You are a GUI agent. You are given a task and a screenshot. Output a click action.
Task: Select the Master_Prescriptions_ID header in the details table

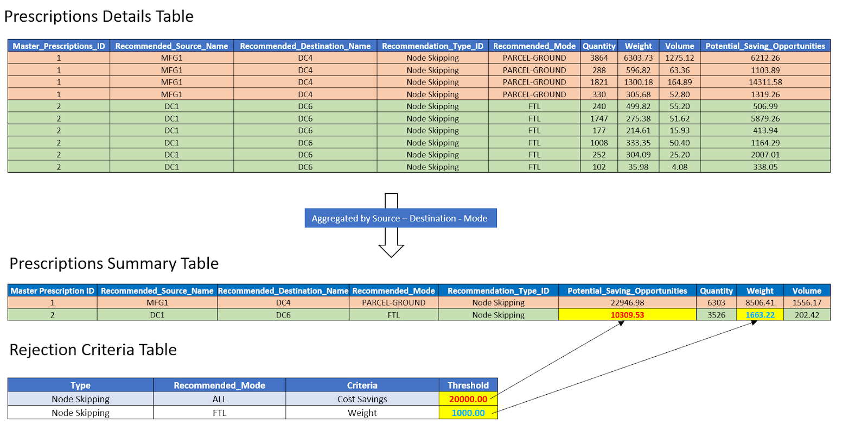59,46
